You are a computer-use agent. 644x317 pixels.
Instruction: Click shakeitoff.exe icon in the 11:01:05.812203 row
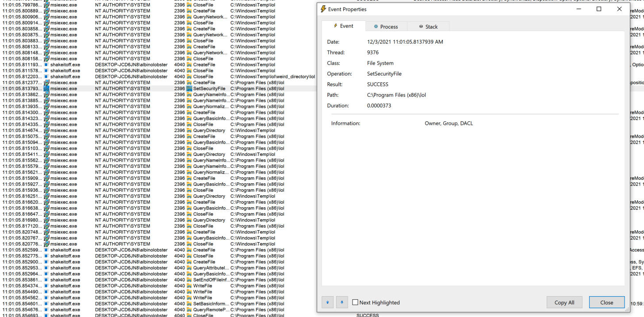coord(46,77)
